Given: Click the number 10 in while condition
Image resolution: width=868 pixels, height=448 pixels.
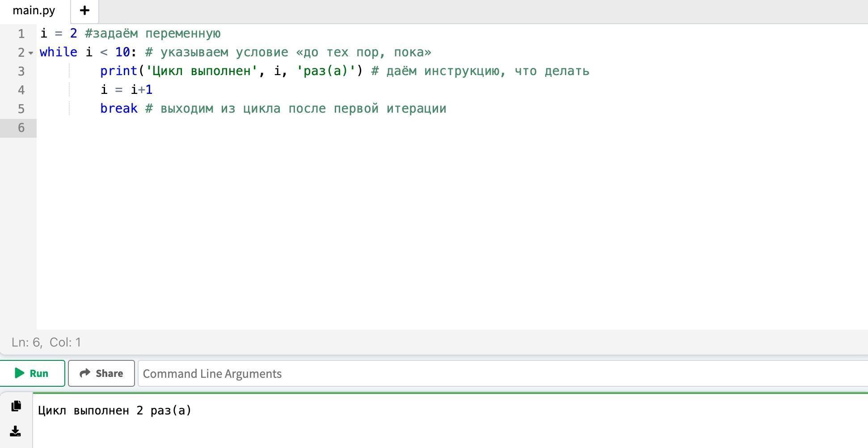Looking at the screenshot, I should 122,52.
